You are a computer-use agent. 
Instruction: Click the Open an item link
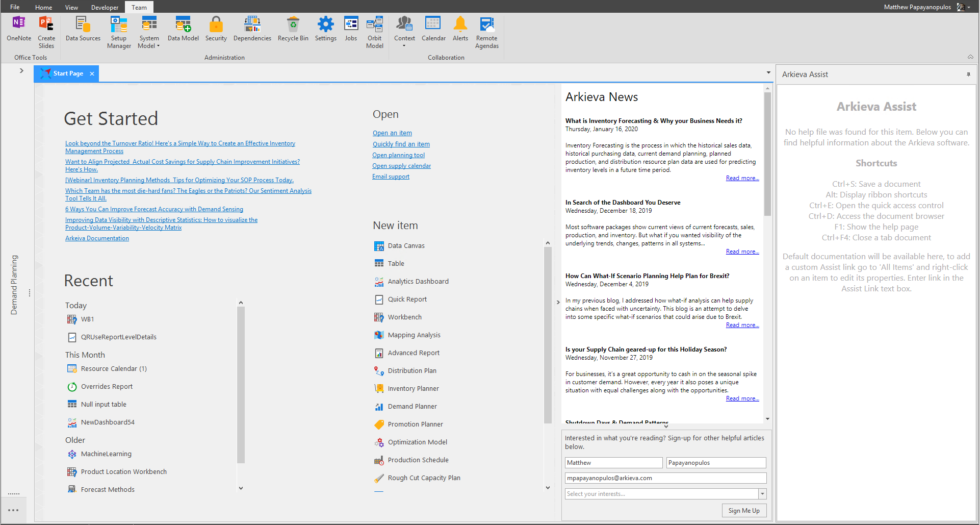[x=392, y=133]
